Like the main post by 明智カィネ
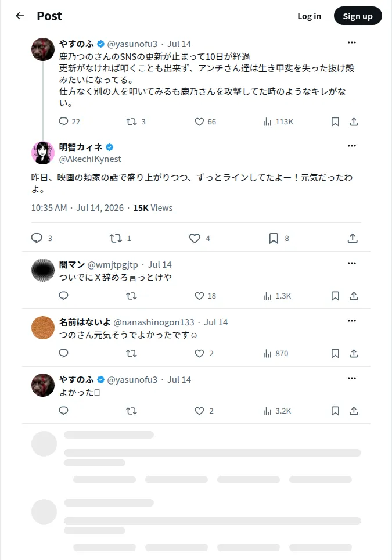392x560 pixels. coord(195,238)
